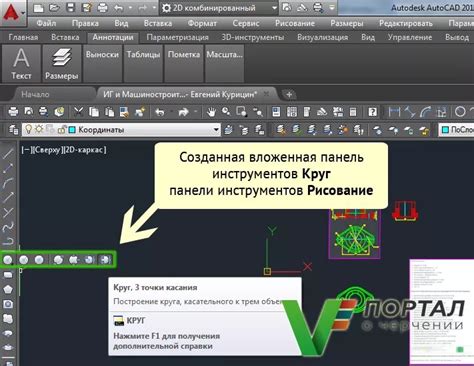Image resolution: width=474 pixels, height=366 pixels.
Task: Select the Zoom Realtime magnifier tool
Action: point(226,112)
